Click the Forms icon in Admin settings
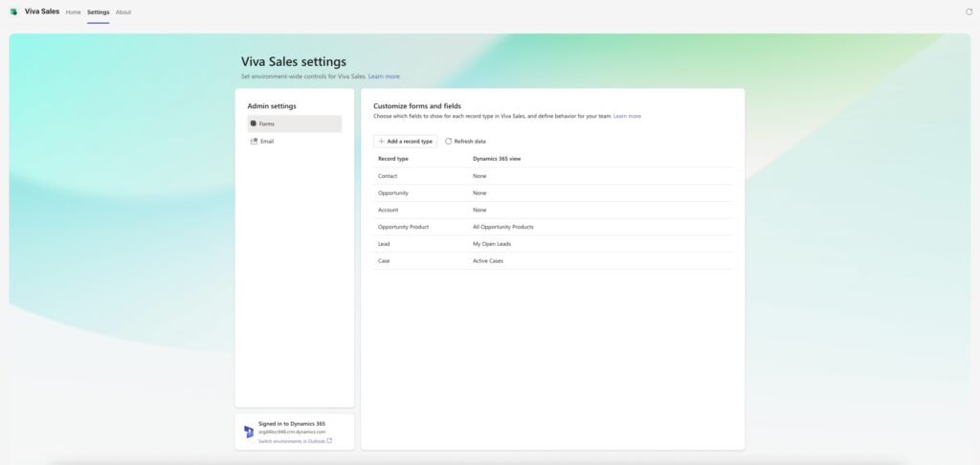Viewport: 980px width, 465px height. pos(254,123)
